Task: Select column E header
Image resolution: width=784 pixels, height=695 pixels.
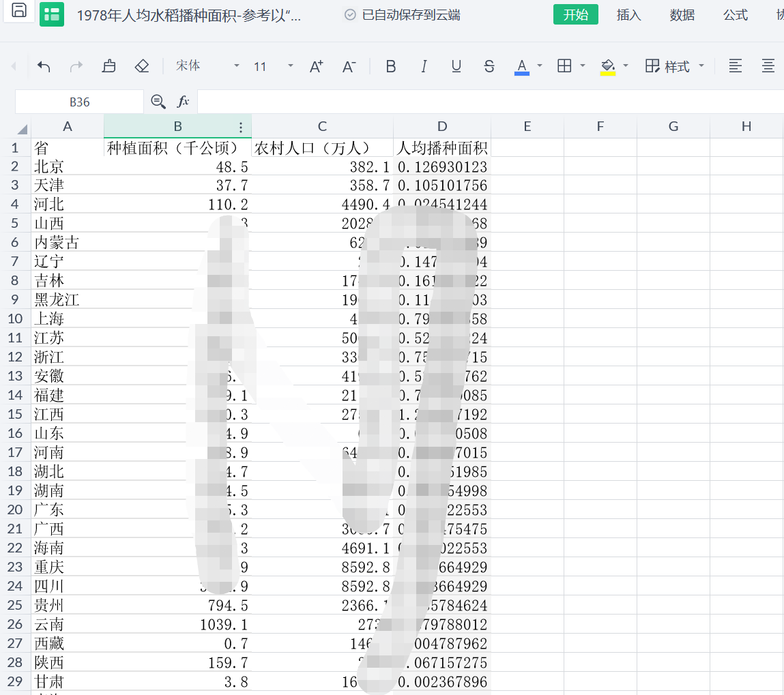Action: pyautogui.click(x=527, y=126)
